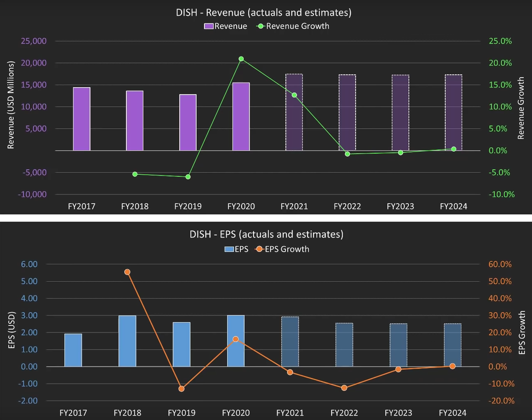The image size is (532, 420).
Task: Click the dashed FY2023 EPS estimate bar
Action: coord(399,345)
